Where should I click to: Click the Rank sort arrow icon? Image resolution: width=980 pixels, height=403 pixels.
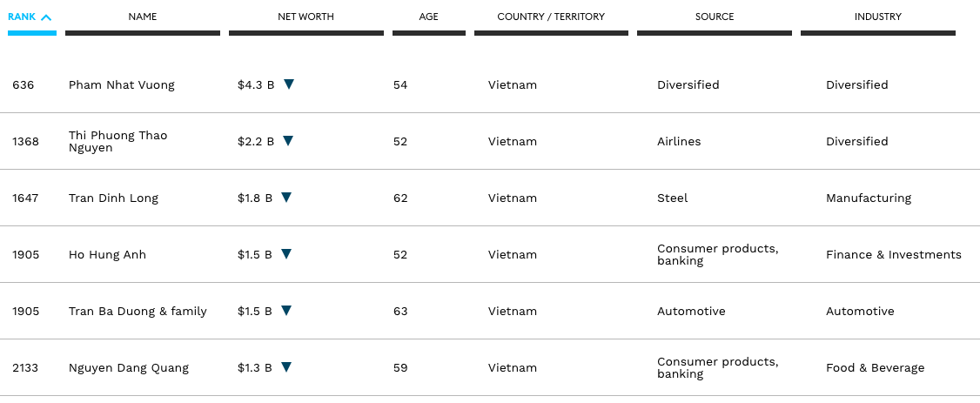pos(46,17)
